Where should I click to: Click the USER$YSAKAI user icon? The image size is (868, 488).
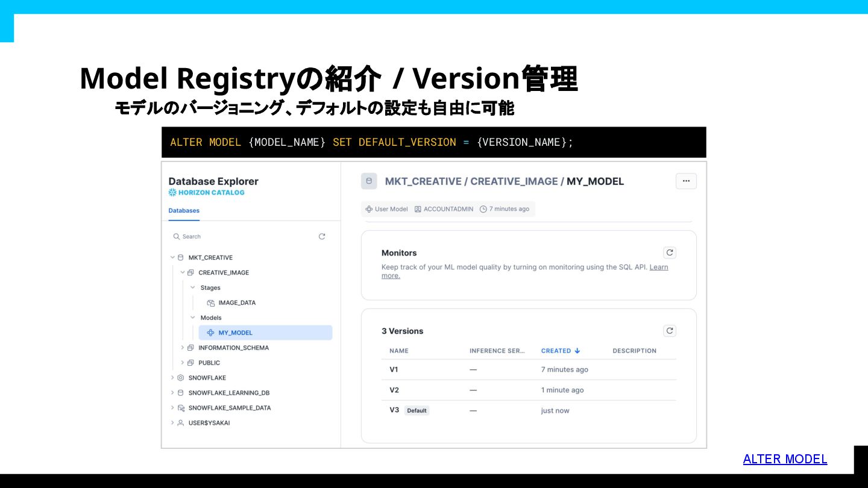tap(181, 423)
